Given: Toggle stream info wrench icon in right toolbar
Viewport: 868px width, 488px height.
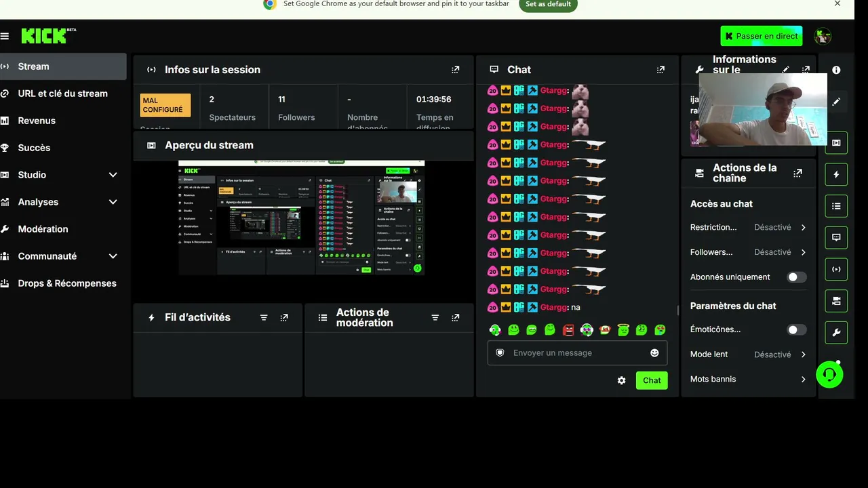Looking at the screenshot, I should [x=836, y=333].
